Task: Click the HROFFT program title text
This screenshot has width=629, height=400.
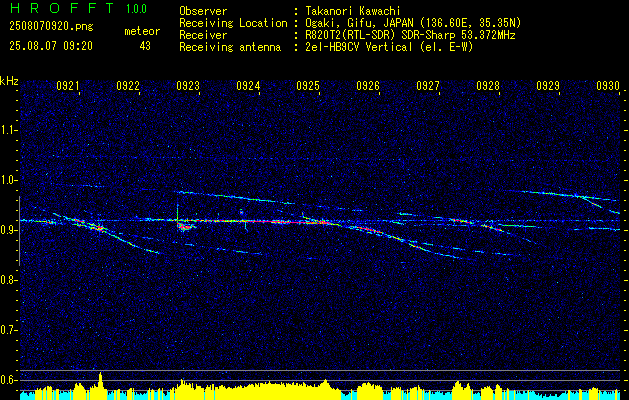Action: pyautogui.click(x=62, y=8)
